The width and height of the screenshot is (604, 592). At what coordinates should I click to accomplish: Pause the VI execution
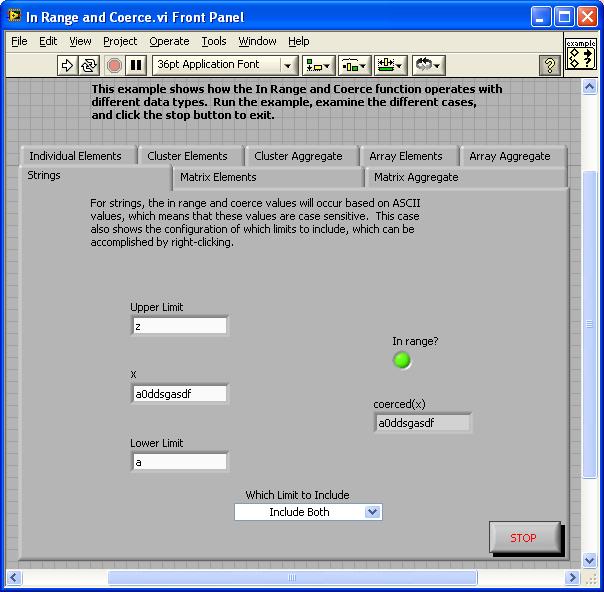[x=136, y=65]
